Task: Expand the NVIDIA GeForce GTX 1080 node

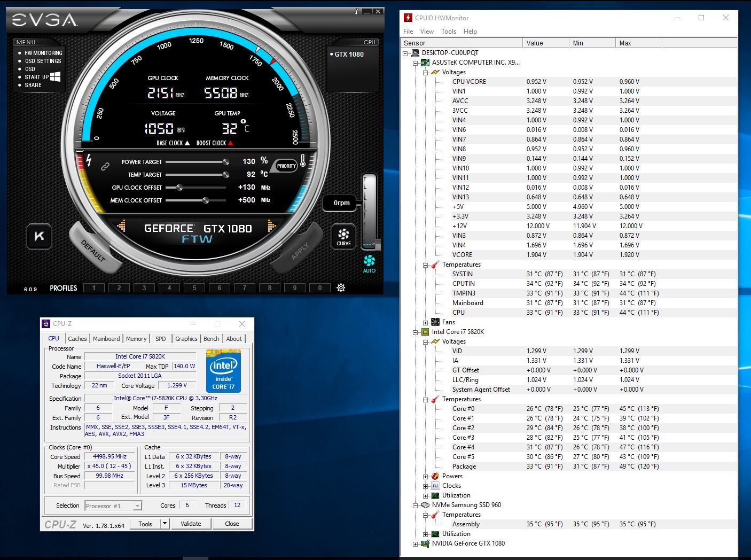Action: pyautogui.click(x=416, y=543)
